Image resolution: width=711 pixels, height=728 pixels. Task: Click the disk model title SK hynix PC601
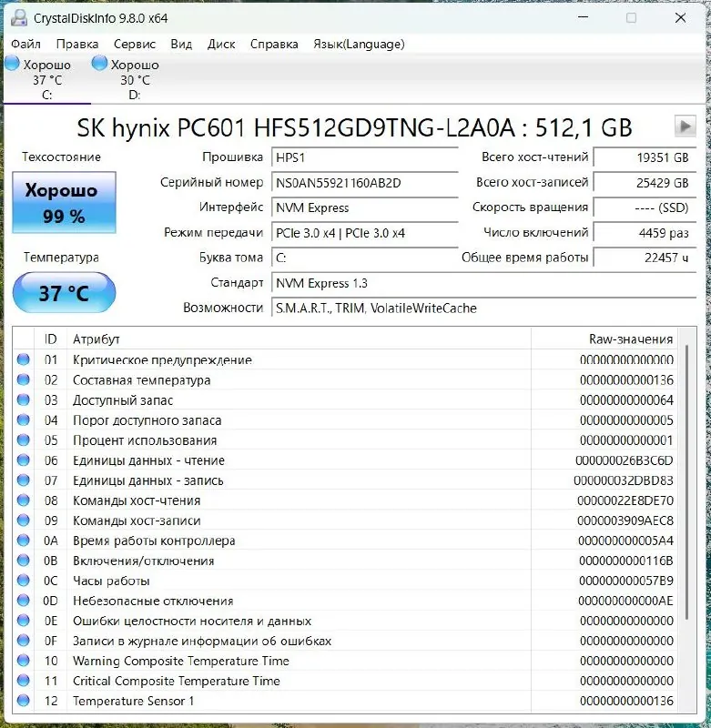354,127
